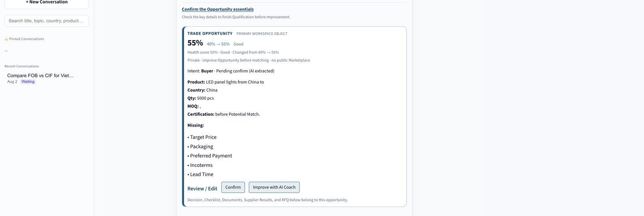Click the Buyer intent label
This screenshot has height=216, width=644.
[207, 71]
